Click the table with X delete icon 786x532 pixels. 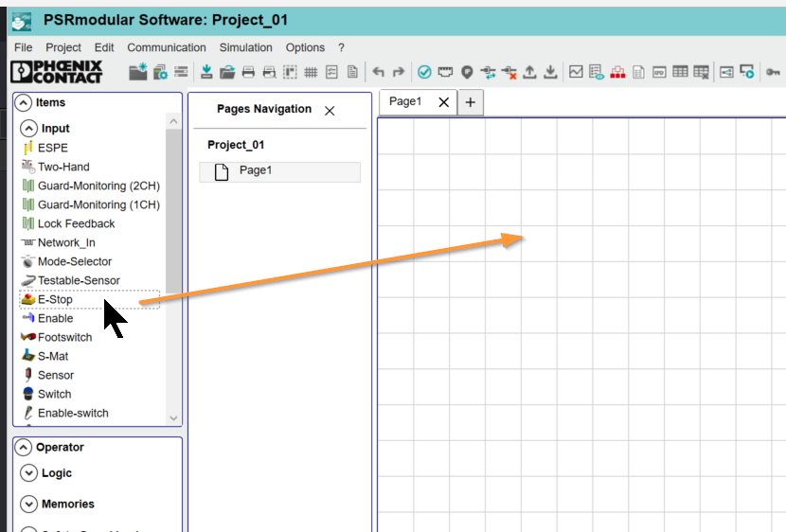(702, 73)
